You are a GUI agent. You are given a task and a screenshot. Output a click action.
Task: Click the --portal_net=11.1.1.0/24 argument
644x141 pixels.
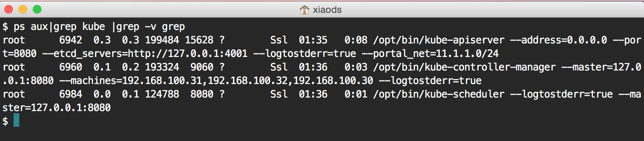point(430,54)
